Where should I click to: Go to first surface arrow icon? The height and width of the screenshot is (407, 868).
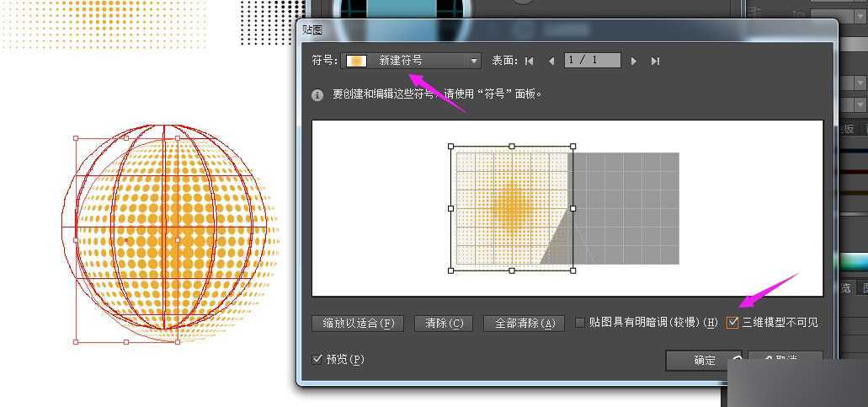tap(530, 61)
